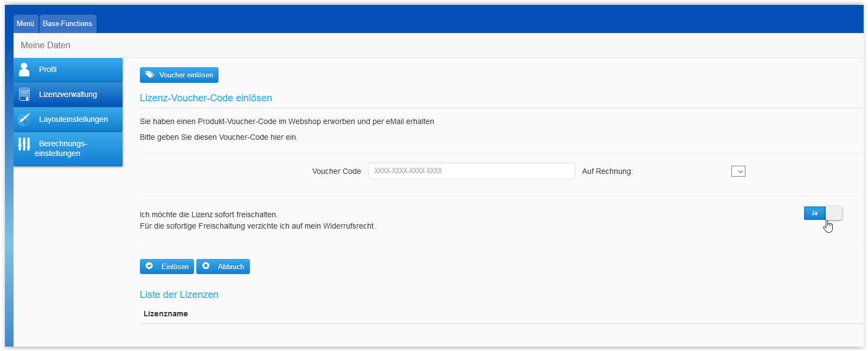Click the Layouteinstellungen brush icon
This screenshot has width=868, height=351.
(24, 119)
